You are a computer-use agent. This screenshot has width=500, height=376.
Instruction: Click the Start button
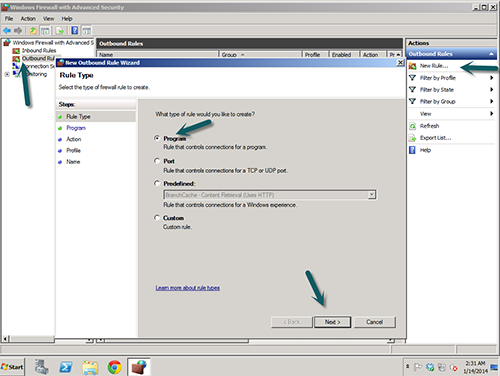pyautogui.click(x=12, y=367)
